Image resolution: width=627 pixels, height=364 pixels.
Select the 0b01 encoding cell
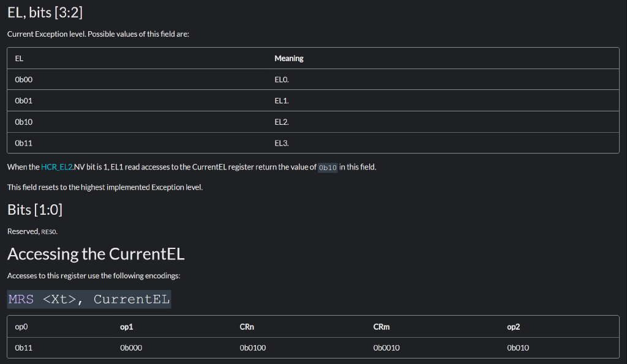point(24,100)
